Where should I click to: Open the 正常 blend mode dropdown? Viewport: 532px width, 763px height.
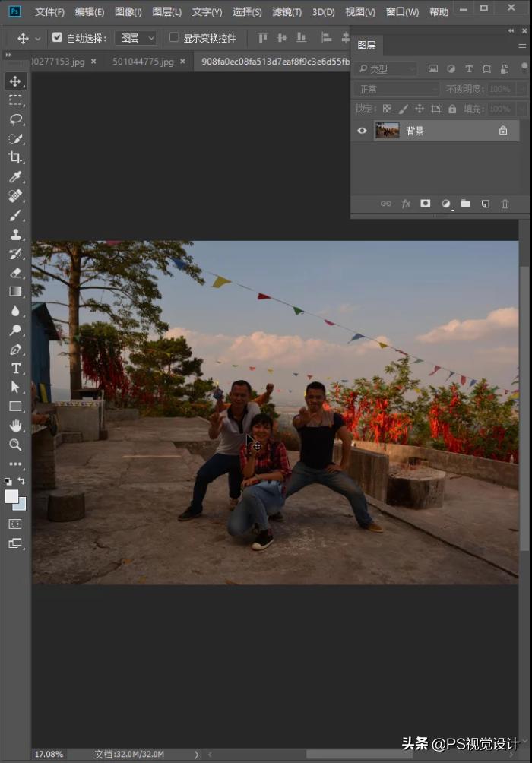tap(396, 89)
